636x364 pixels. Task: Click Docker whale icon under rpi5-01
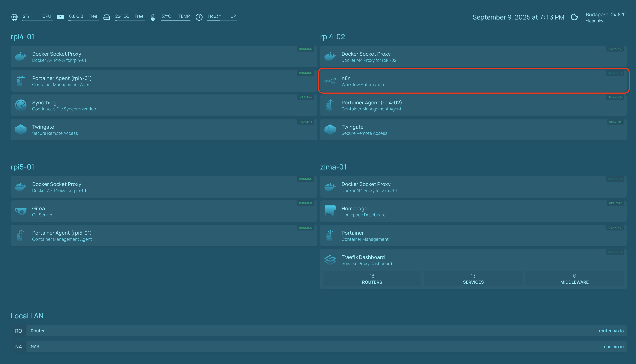tap(21, 187)
